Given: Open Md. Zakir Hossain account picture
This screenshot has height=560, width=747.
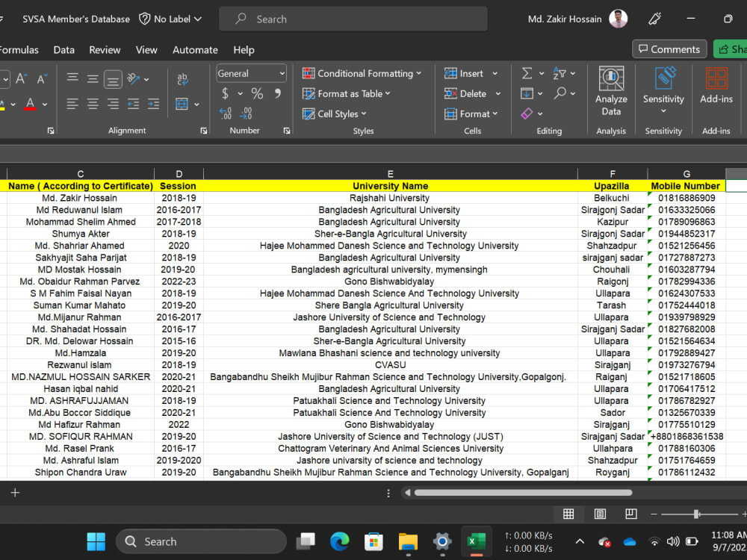Looking at the screenshot, I should (x=619, y=19).
